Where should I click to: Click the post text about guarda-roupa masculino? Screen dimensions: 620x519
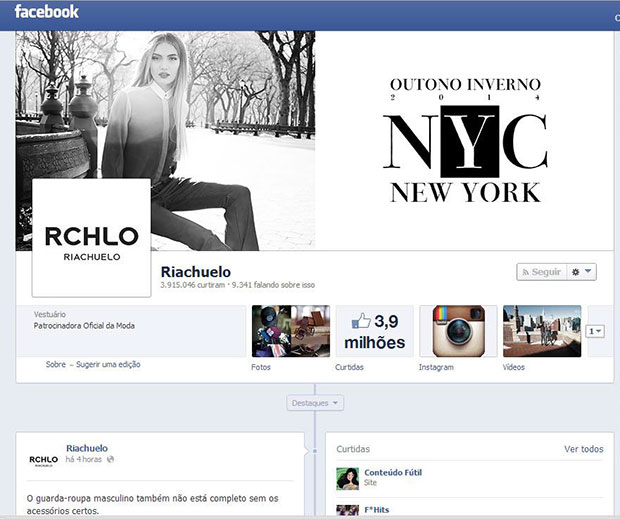(153, 504)
